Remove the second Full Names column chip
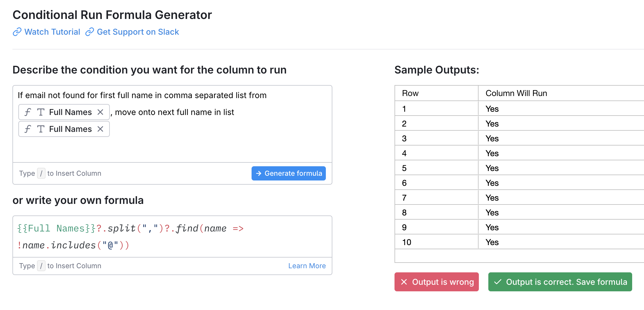The image size is (644, 310). click(100, 129)
